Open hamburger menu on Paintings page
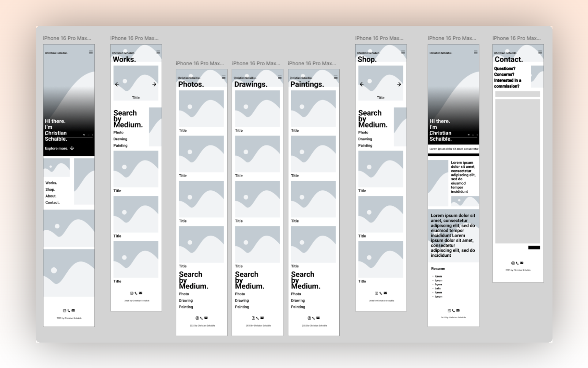 click(x=336, y=77)
